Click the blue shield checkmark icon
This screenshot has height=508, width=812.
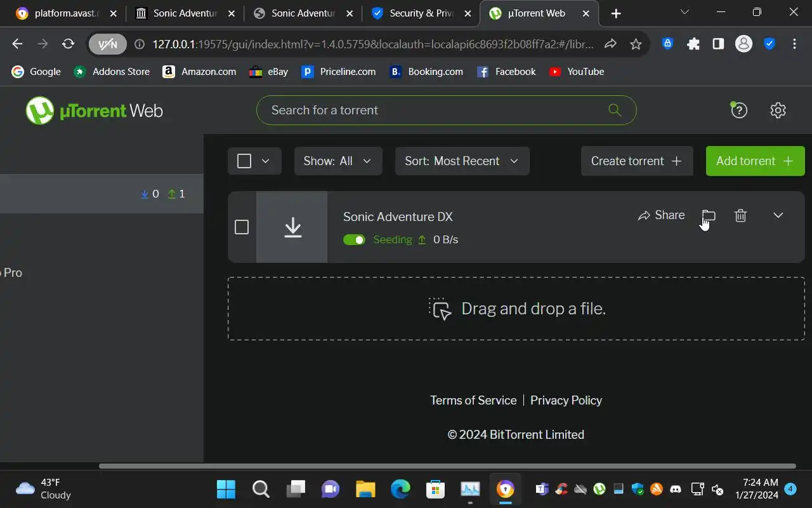tap(769, 44)
